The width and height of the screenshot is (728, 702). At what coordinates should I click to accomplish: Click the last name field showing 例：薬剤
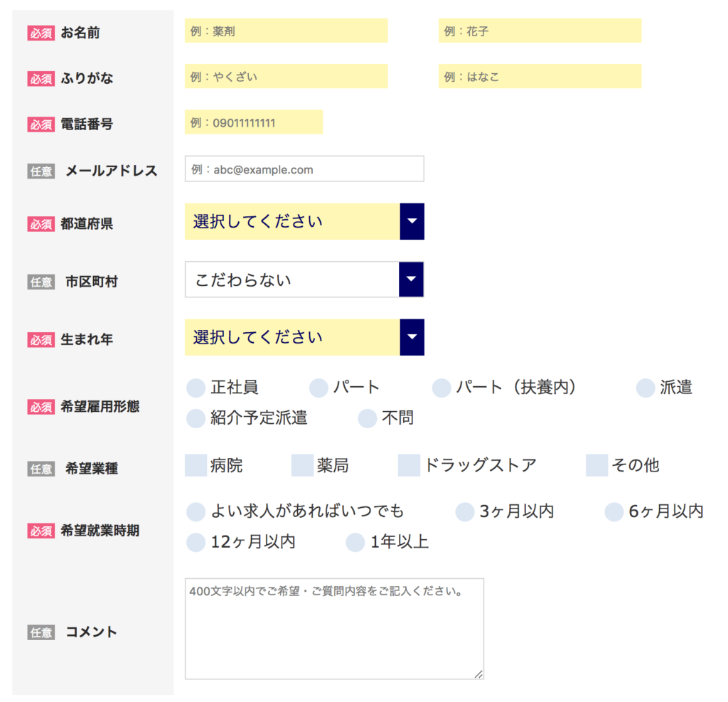[286, 31]
